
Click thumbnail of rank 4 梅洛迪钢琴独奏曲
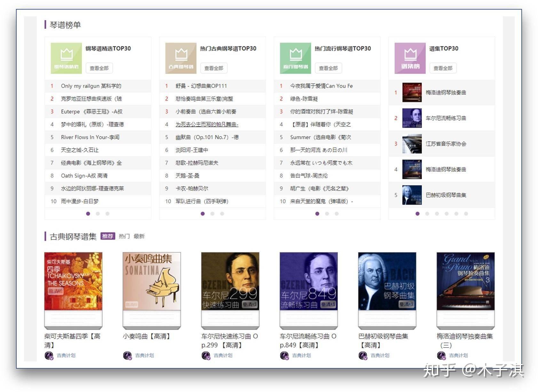412,169
